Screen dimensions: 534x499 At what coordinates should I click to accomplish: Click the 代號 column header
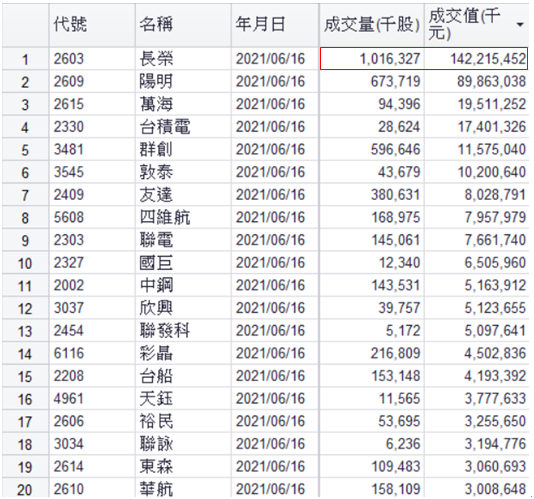pos(92,25)
